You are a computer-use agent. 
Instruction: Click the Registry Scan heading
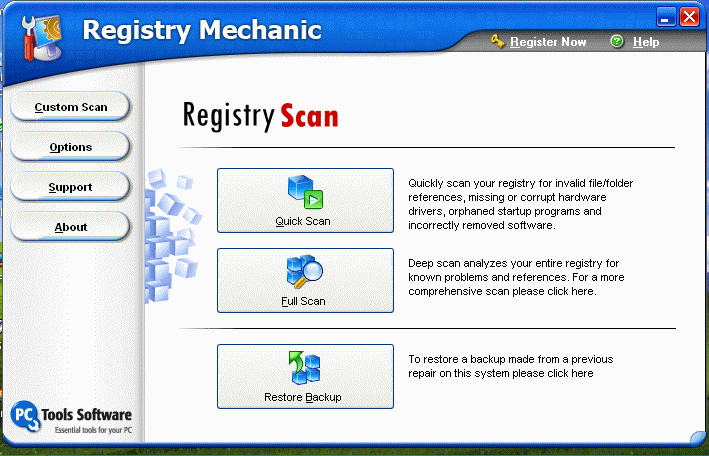tap(260, 116)
